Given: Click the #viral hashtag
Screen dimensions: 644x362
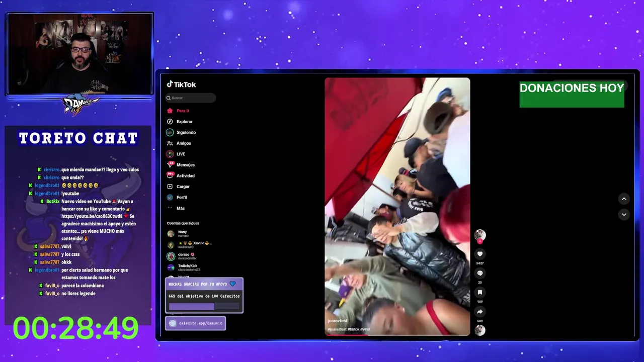Looking at the screenshot, I should coord(365,329).
